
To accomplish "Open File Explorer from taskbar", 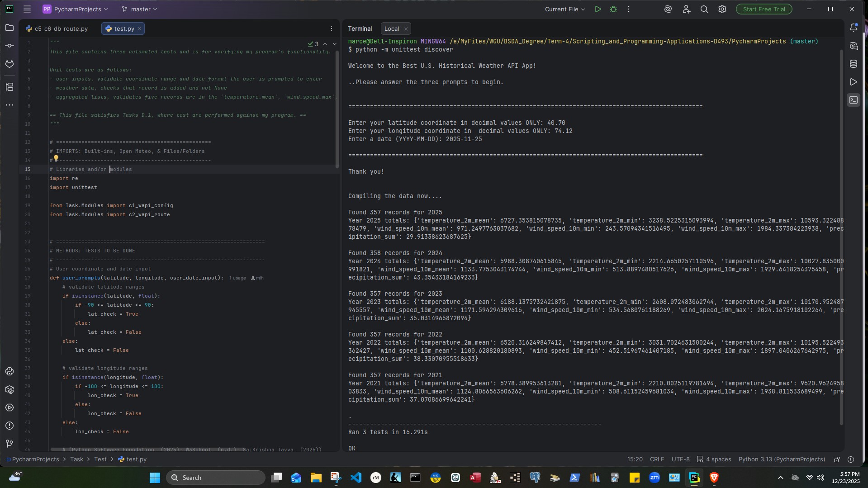I will [x=316, y=478].
